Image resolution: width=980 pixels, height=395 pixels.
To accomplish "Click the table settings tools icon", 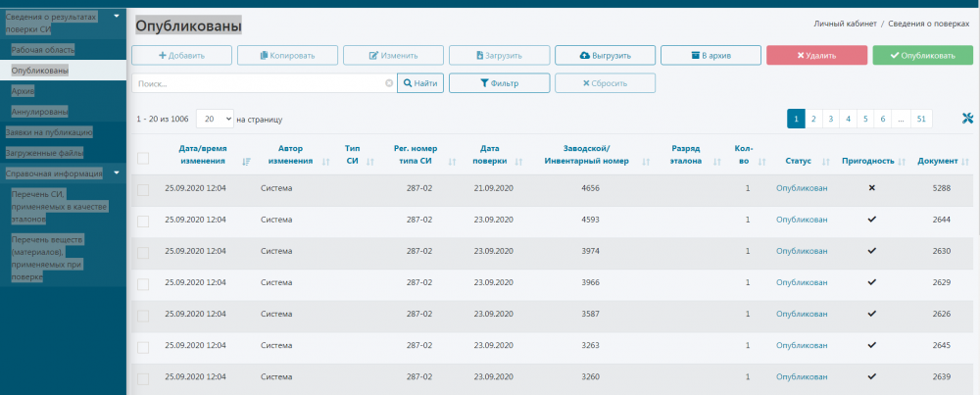I will [967, 119].
